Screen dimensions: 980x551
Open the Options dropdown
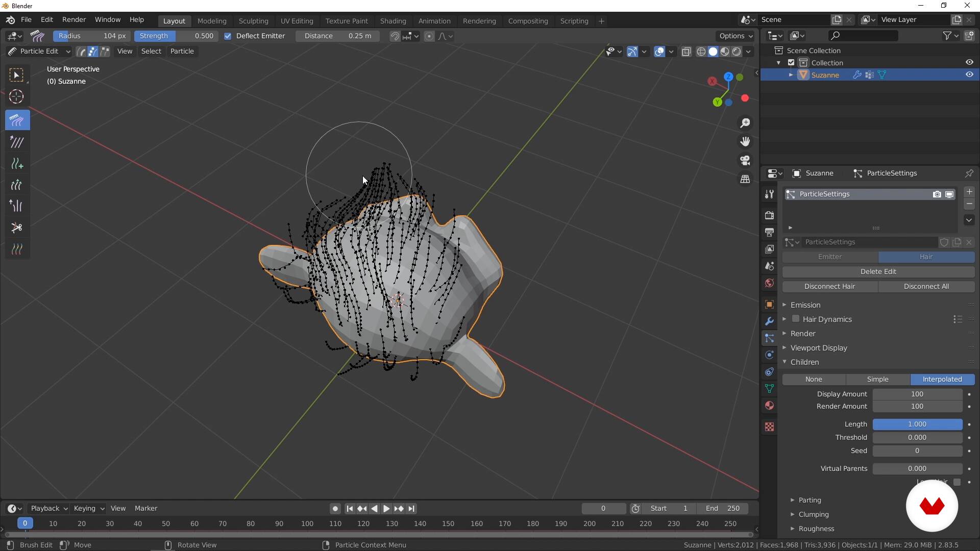click(735, 36)
